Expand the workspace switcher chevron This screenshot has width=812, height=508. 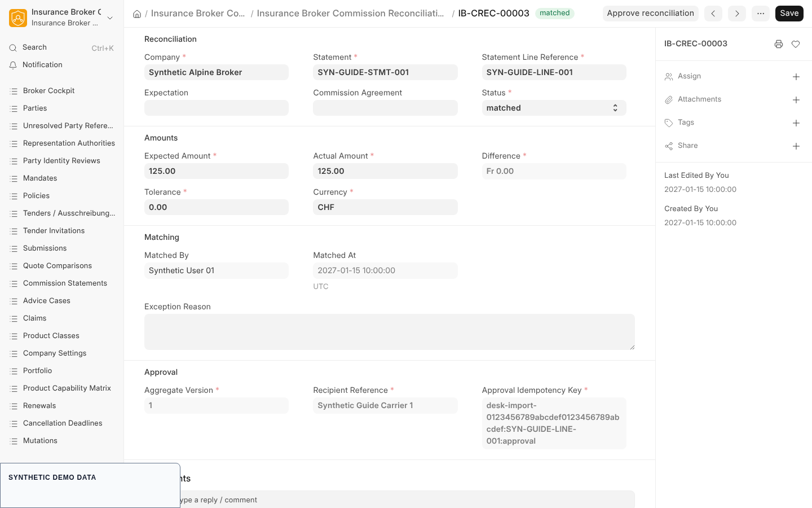coord(110,18)
